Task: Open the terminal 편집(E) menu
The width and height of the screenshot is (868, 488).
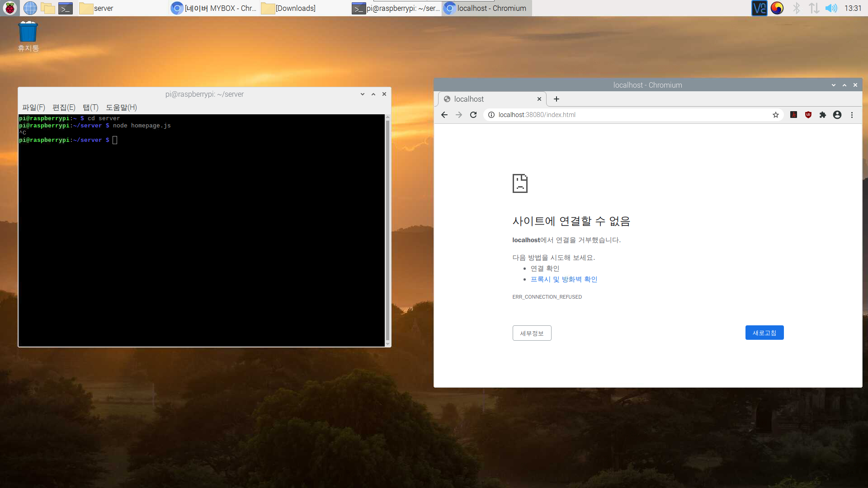Action: pyautogui.click(x=64, y=108)
